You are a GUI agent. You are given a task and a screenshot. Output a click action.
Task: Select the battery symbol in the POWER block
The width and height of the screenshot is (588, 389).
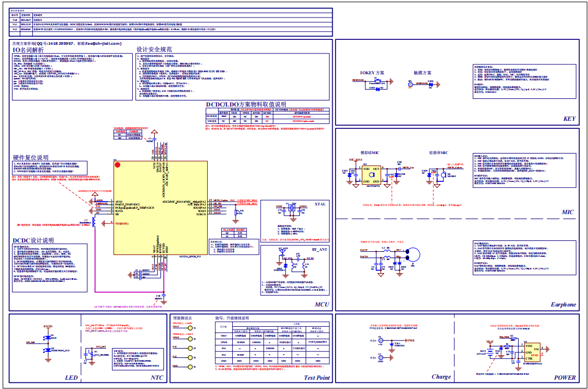click(x=491, y=353)
